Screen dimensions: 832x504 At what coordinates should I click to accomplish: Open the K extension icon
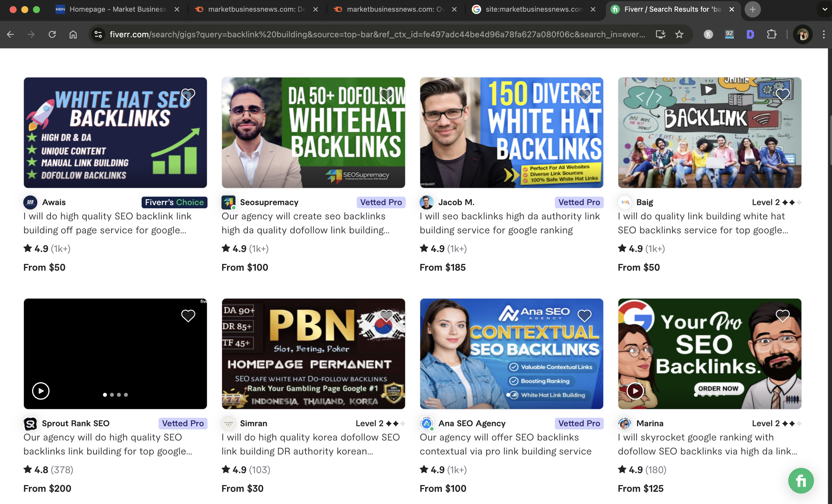(x=708, y=34)
